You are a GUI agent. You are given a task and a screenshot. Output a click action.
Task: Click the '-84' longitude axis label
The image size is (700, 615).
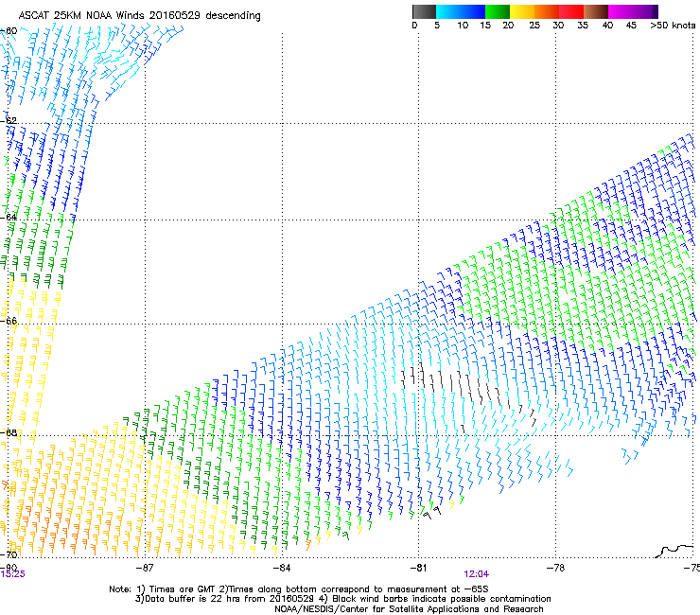(282, 567)
